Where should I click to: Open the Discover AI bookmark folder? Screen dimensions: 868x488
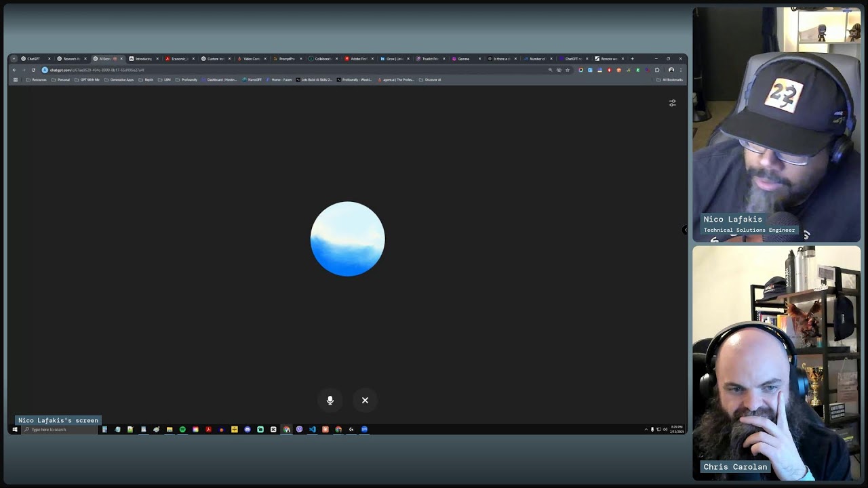point(430,80)
